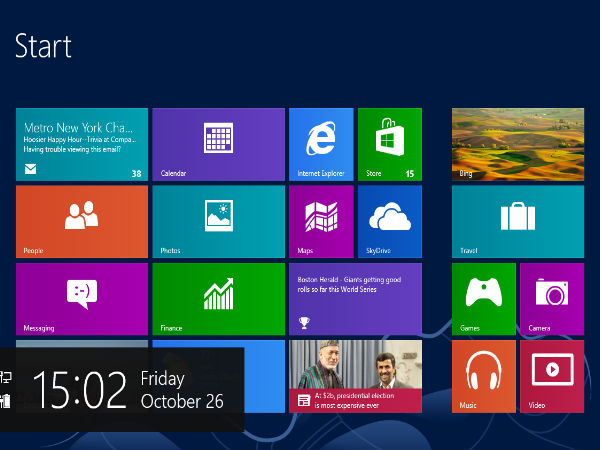Screen dimensions: 600x450
Task: Click 'is most expensive ever' news caption
Action: point(347,406)
